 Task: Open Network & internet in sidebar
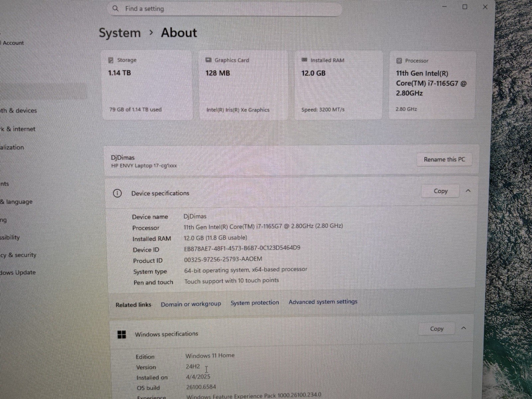coord(18,129)
